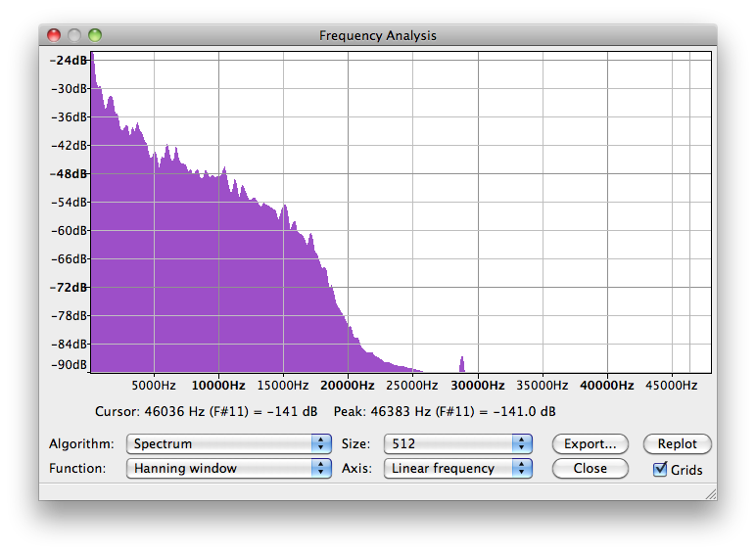The height and width of the screenshot is (554, 756).
Task: Click the Peak frequency readout text
Action: click(x=445, y=412)
